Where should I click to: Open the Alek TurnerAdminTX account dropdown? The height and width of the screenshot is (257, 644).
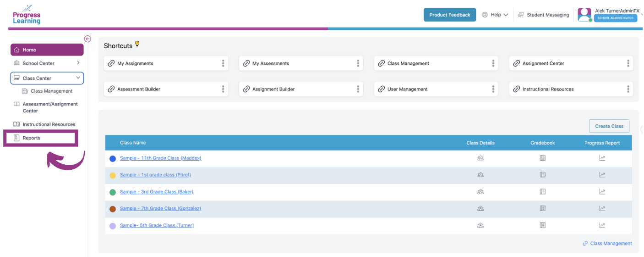point(642,15)
